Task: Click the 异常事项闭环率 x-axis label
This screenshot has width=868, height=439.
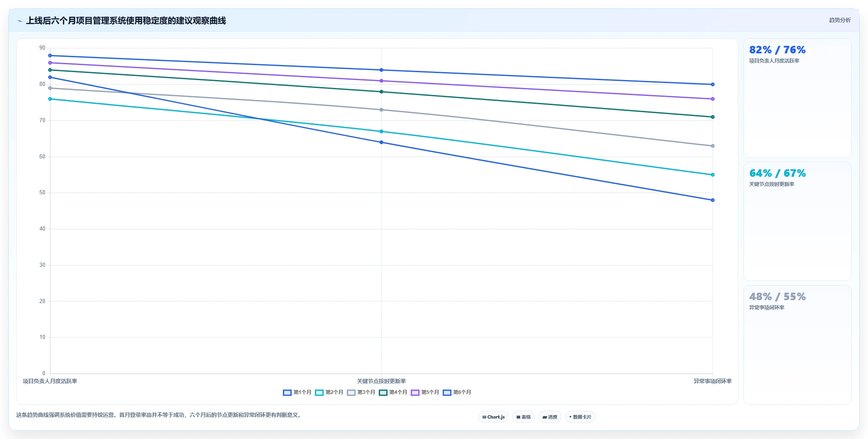Action: 713,381
